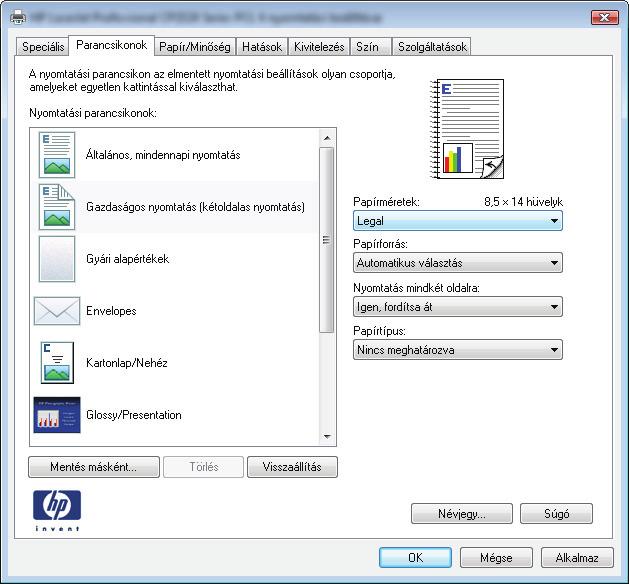Click the Visszaállítás button
The image size is (629, 584).
pyautogui.click(x=292, y=467)
